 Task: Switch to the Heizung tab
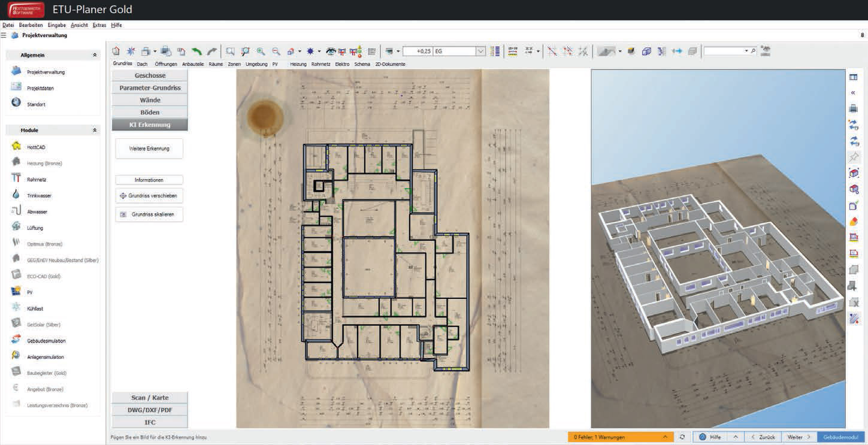(298, 64)
